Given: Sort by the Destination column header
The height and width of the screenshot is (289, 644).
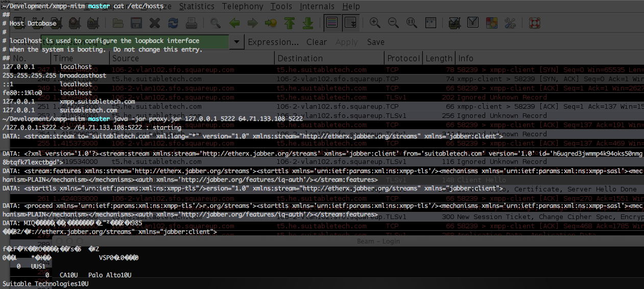Looking at the screenshot, I should pyautogui.click(x=329, y=58).
